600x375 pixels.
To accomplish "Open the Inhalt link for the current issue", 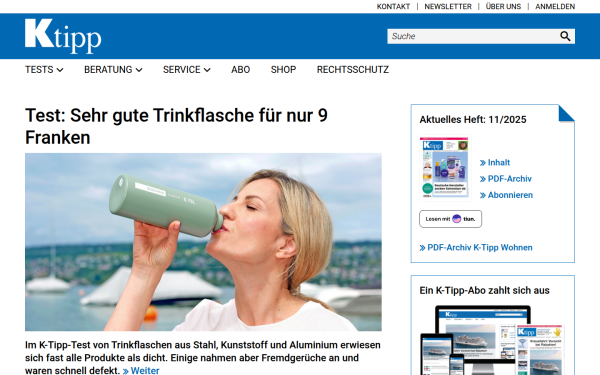I will [x=495, y=163].
